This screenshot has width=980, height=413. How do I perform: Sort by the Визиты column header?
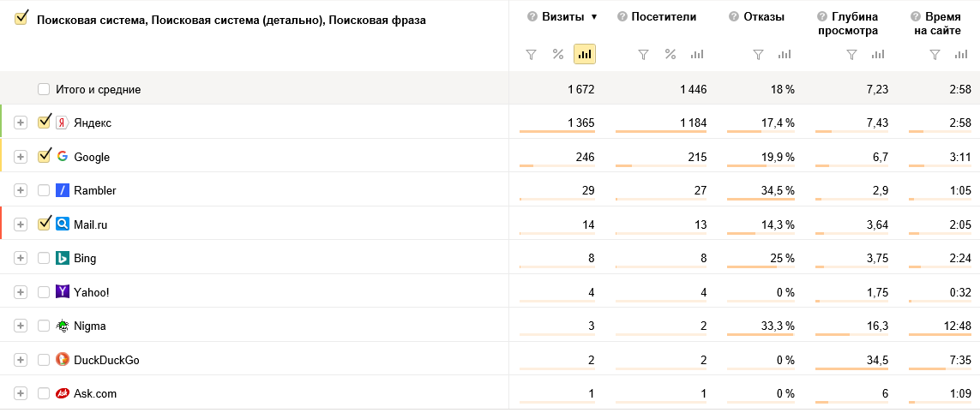click(x=563, y=17)
